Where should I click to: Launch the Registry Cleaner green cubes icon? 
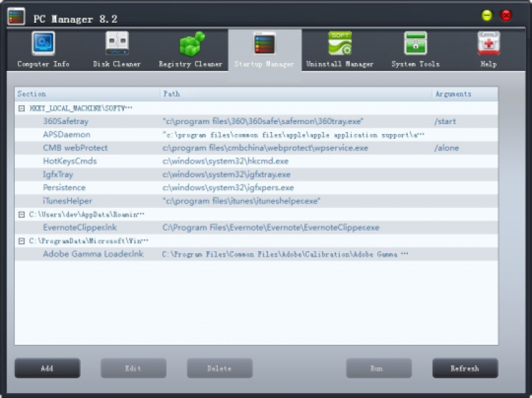pos(191,45)
